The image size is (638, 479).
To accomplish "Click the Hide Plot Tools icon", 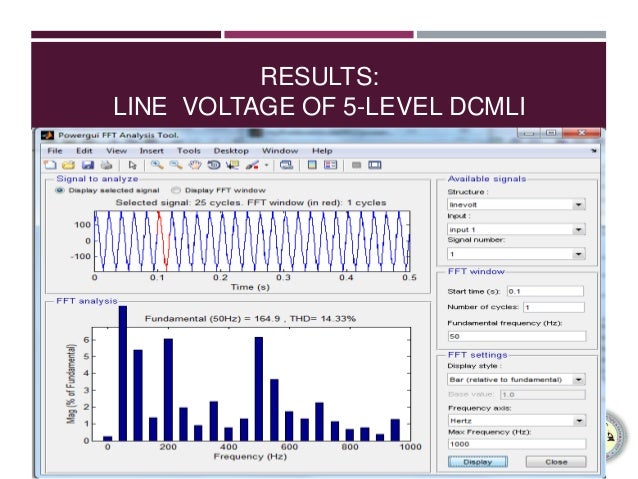I will [x=356, y=165].
